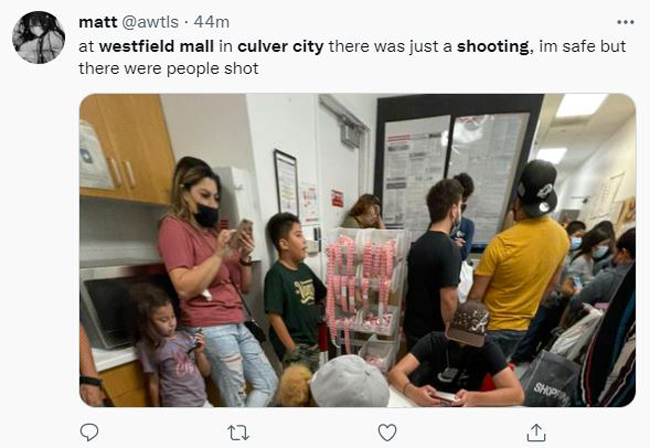Click the bold westfield mall text
This screenshot has width=650, height=448.
(x=156, y=46)
